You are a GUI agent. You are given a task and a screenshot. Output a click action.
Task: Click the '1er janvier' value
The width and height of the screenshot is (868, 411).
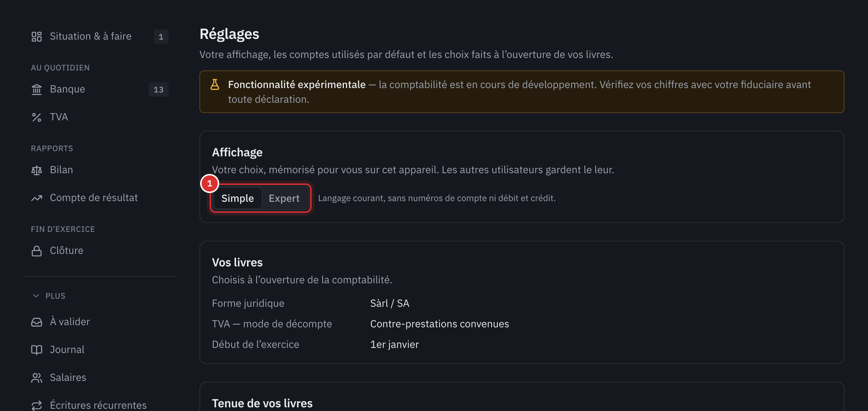pyautogui.click(x=394, y=345)
